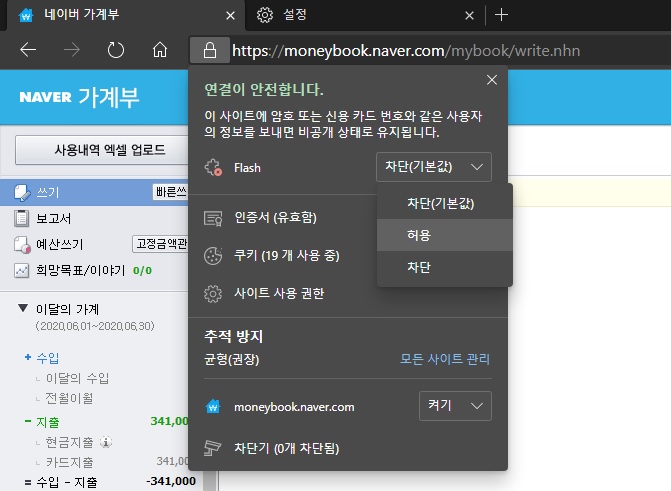Open 예산쓰기 in the sidebar
671x491 pixels.
pos(59,244)
